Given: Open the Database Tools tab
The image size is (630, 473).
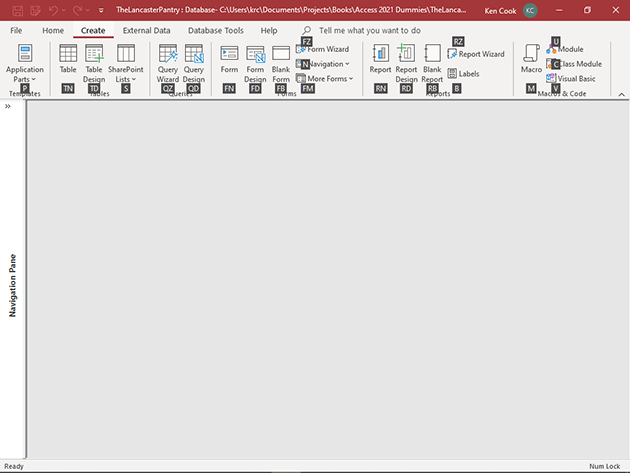Looking at the screenshot, I should coord(215,31).
